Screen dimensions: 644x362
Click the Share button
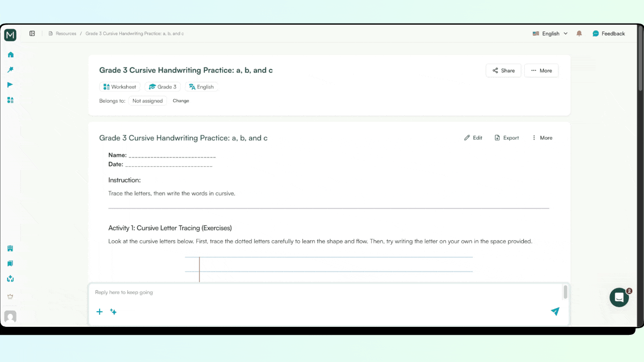(x=504, y=71)
